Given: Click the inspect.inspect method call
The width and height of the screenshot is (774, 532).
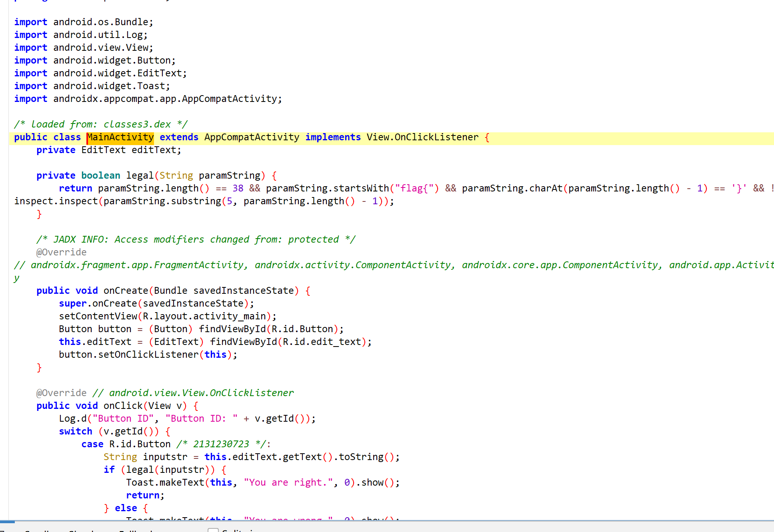Looking at the screenshot, I should 56,201.
